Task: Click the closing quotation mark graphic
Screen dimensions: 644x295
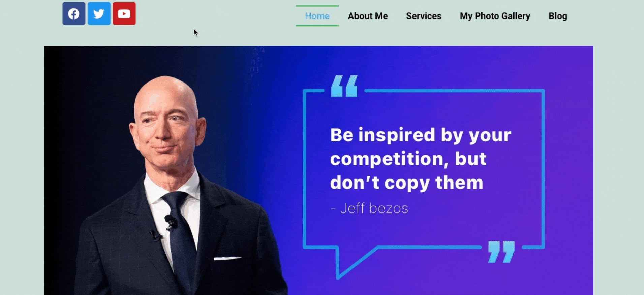Action: pyautogui.click(x=501, y=252)
